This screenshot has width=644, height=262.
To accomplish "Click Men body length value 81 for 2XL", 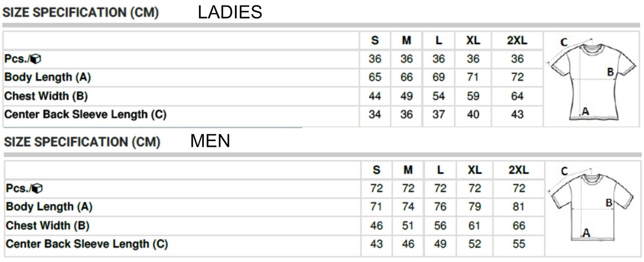I will tap(518, 207).
